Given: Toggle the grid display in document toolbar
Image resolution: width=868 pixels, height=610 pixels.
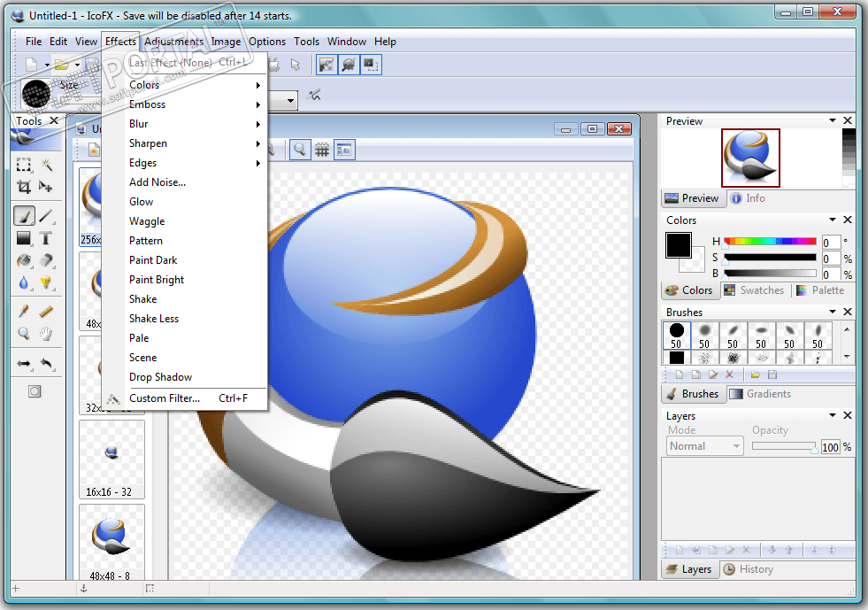Looking at the screenshot, I should (x=322, y=150).
